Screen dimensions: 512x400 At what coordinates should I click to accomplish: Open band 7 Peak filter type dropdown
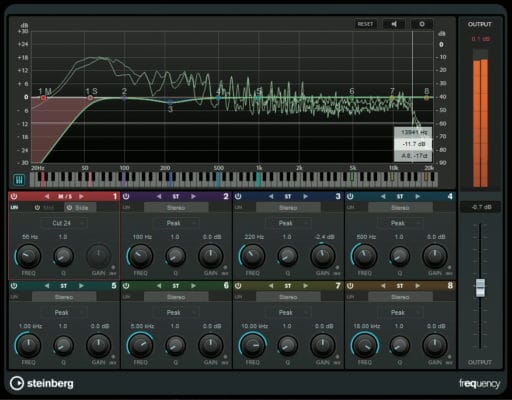(288, 312)
